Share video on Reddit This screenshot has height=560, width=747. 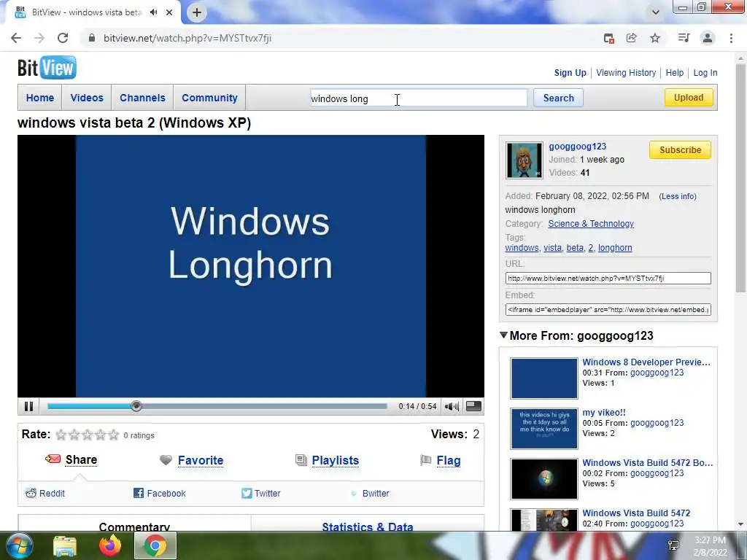[x=52, y=494]
